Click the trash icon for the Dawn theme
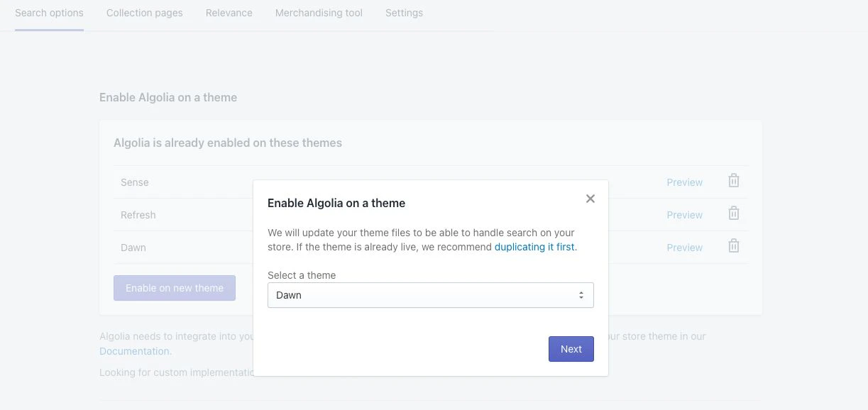 point(733,247)
